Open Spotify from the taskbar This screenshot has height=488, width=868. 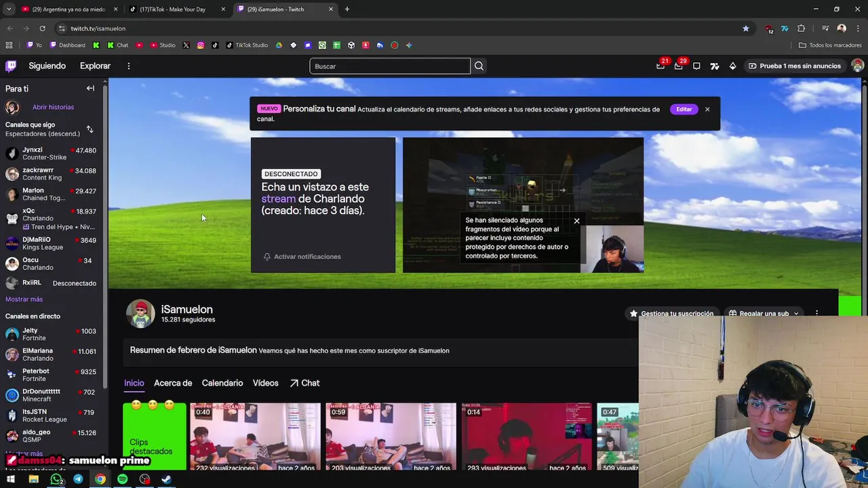point(122,479)
